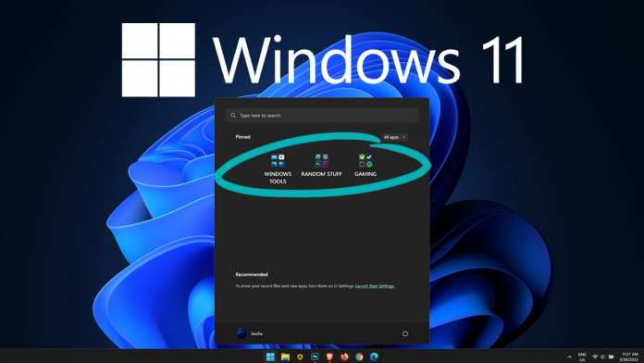
Task: Focus the Type here to search field
Action: coord(322,116)
